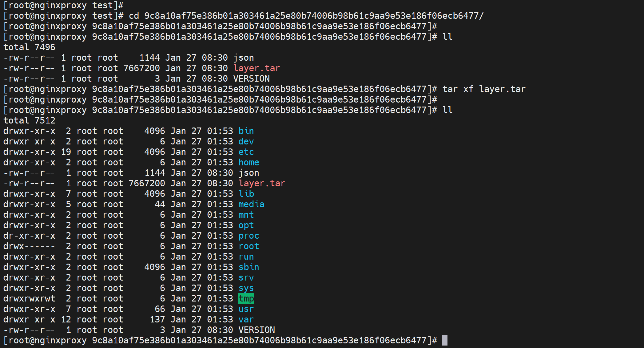This screenshot has width=644, height=348.
Task: Click the highlighted tmp directory name
Action: click(246, 298)
